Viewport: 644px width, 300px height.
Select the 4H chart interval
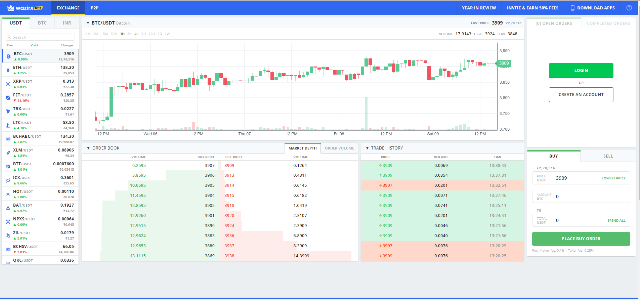click(x=136, y=34)
